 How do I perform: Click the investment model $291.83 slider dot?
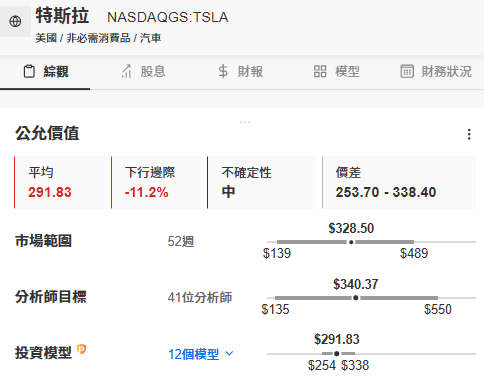(x=337, y=354)
